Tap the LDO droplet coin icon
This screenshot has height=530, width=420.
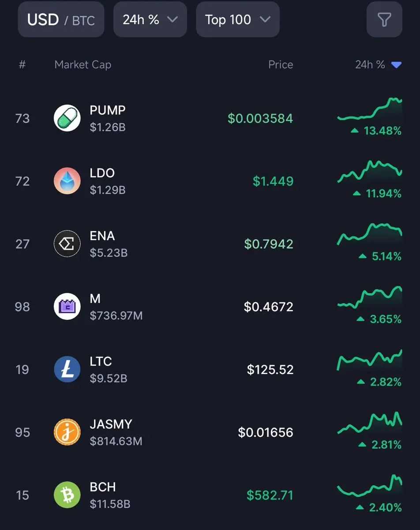point(67,181)
